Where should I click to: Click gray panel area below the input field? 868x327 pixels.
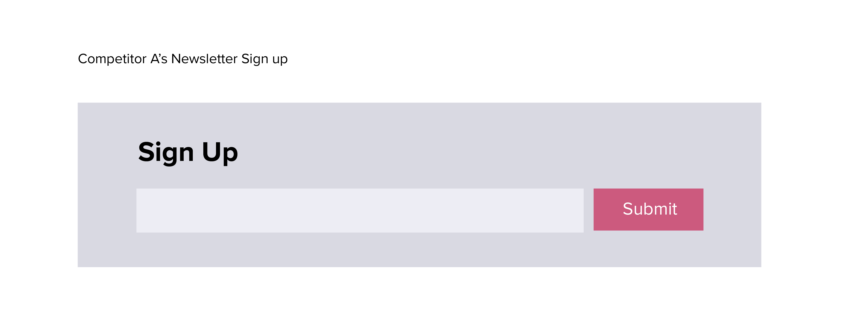pos(360,250)
